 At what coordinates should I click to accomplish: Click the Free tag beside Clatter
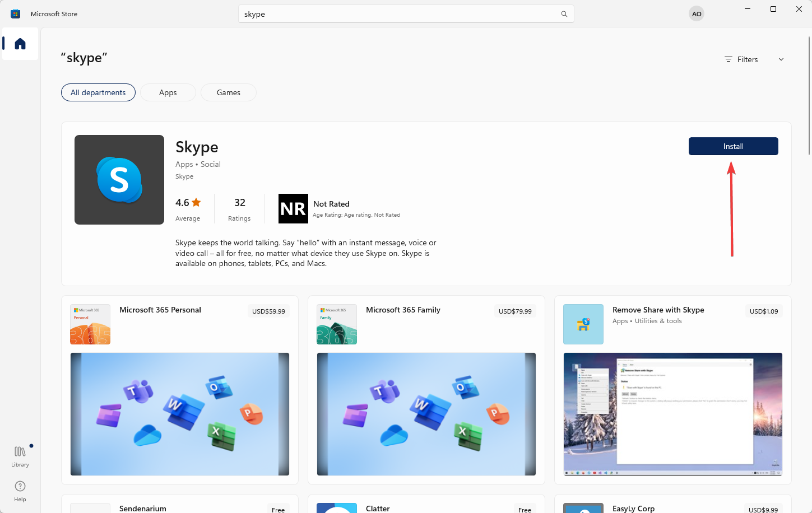point(525,509)
